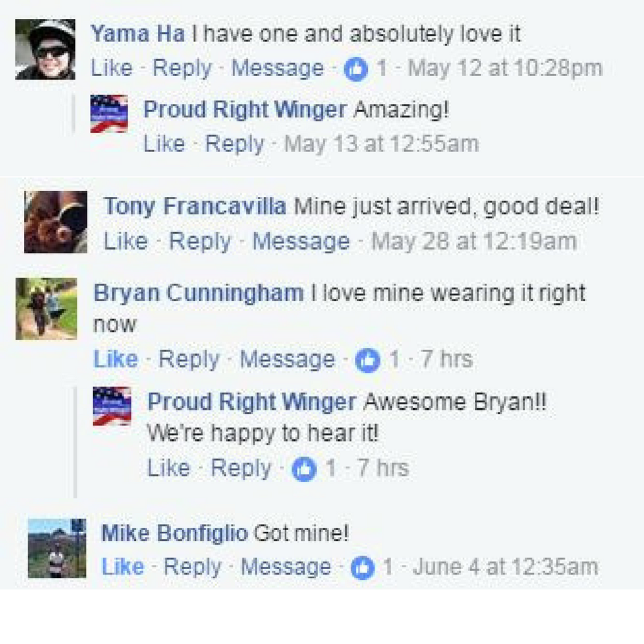Open Proud Right Winger flag avatar beside Amazing reply
The height and width of the screenshot is (644, 644).
click(109, 114)
